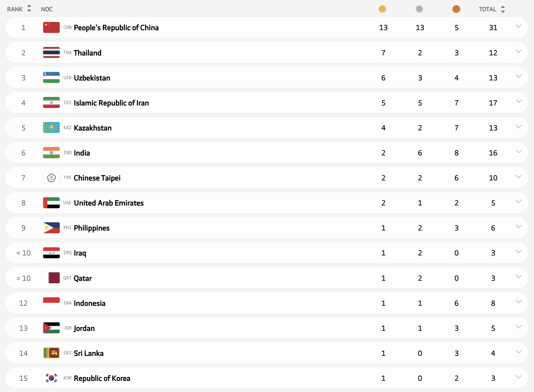Expand the People's Republic of China row

[518, 26]
